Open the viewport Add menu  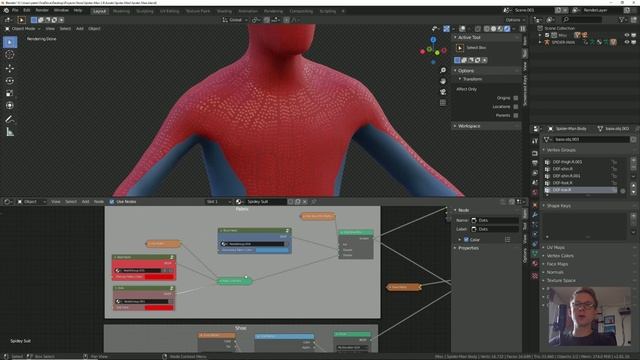80,29
